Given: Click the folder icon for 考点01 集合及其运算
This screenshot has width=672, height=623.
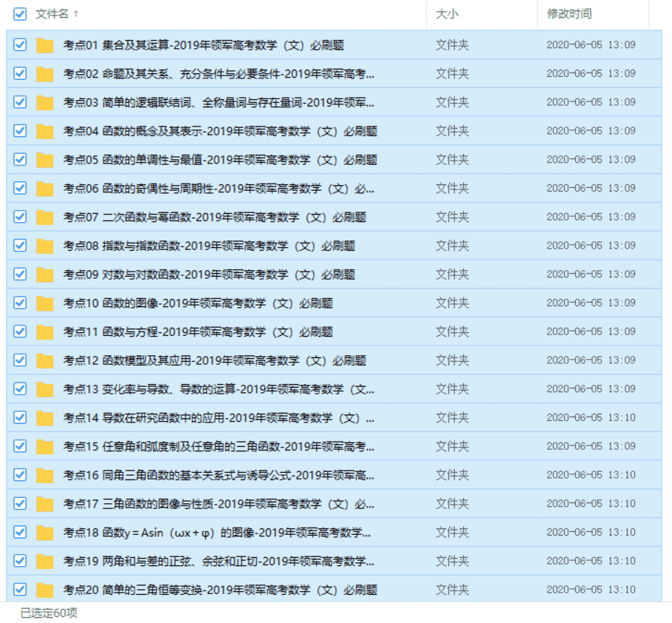Looking at the screenshot, I should click(x=45, y=45).
